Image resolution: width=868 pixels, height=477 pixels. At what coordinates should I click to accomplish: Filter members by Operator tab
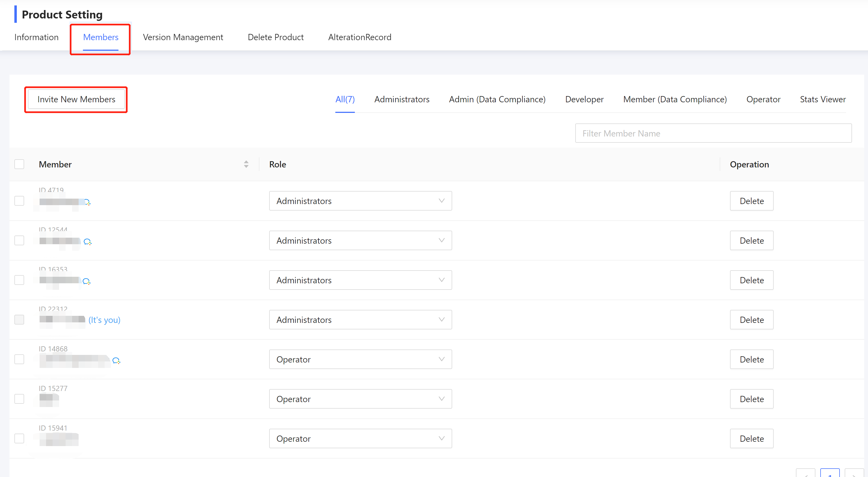point(763,99)
